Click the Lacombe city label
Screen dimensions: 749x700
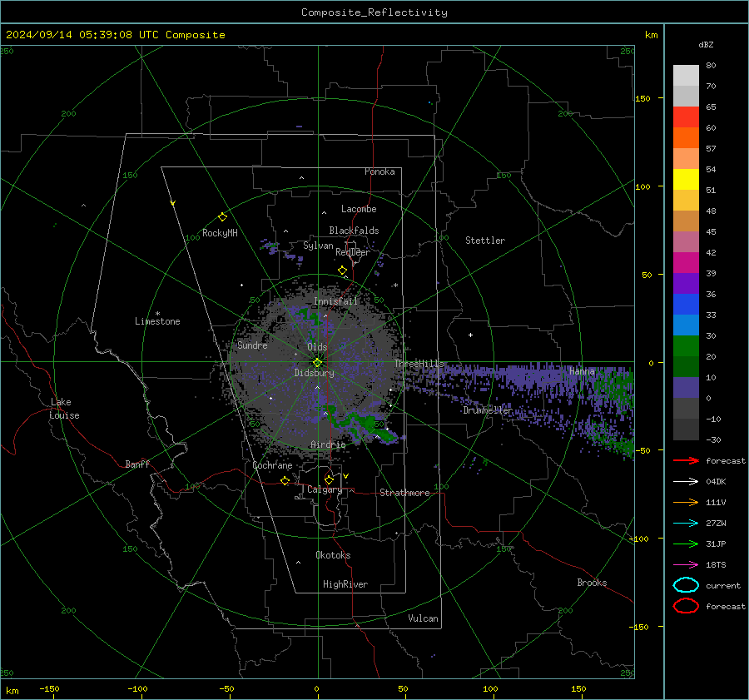(x=359, y=209)
